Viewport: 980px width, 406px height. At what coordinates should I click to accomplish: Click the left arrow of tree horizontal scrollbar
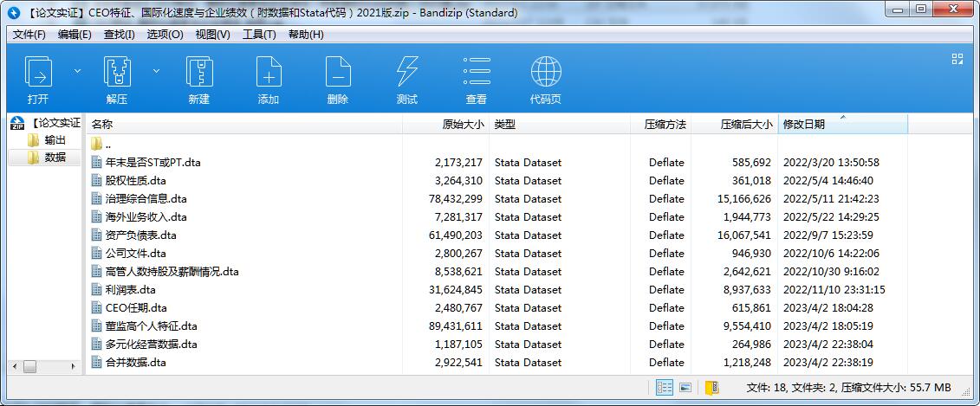[14, 366]
